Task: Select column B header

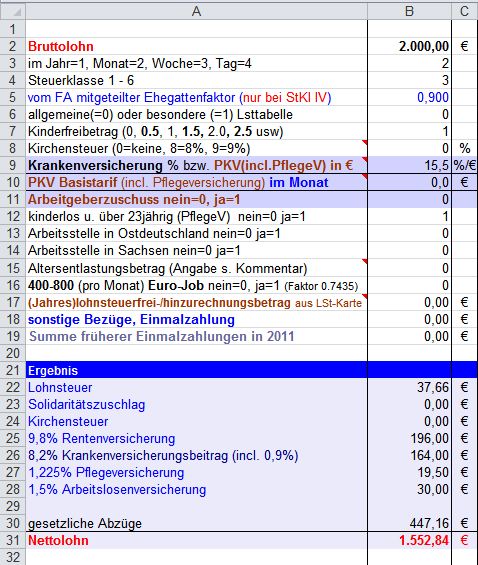Action: [409, 11]
